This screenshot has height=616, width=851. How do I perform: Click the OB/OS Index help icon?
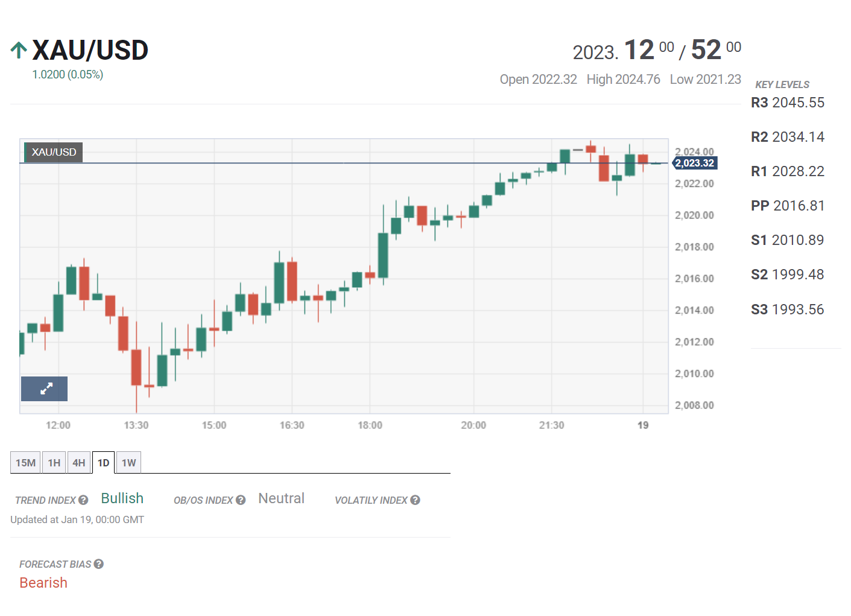241,500
